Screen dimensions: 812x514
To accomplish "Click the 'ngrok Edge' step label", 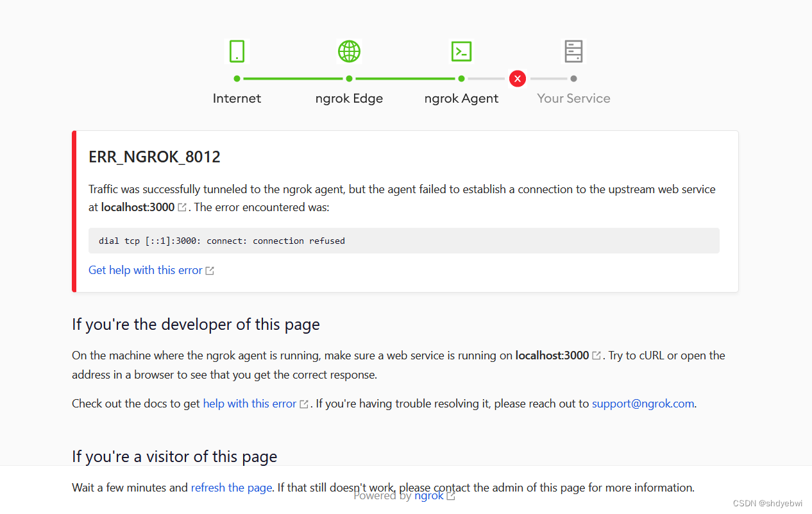I will pyautogui.click(x=350, y=98).
